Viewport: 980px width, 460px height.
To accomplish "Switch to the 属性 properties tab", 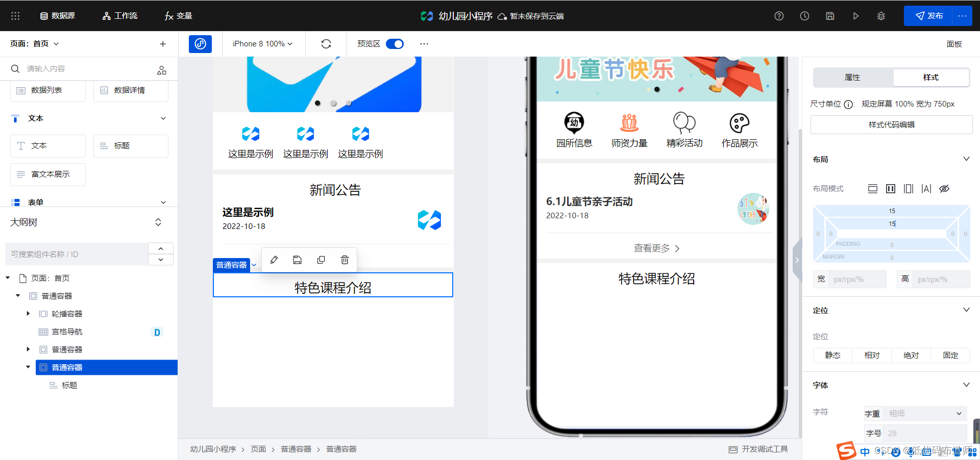I will (852, 78).
